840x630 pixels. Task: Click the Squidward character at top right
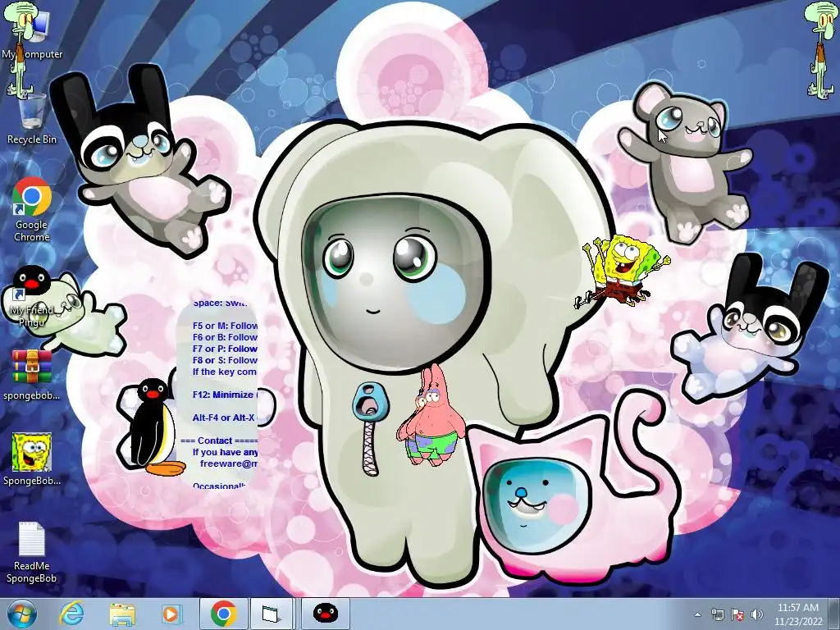click(822, 49)
